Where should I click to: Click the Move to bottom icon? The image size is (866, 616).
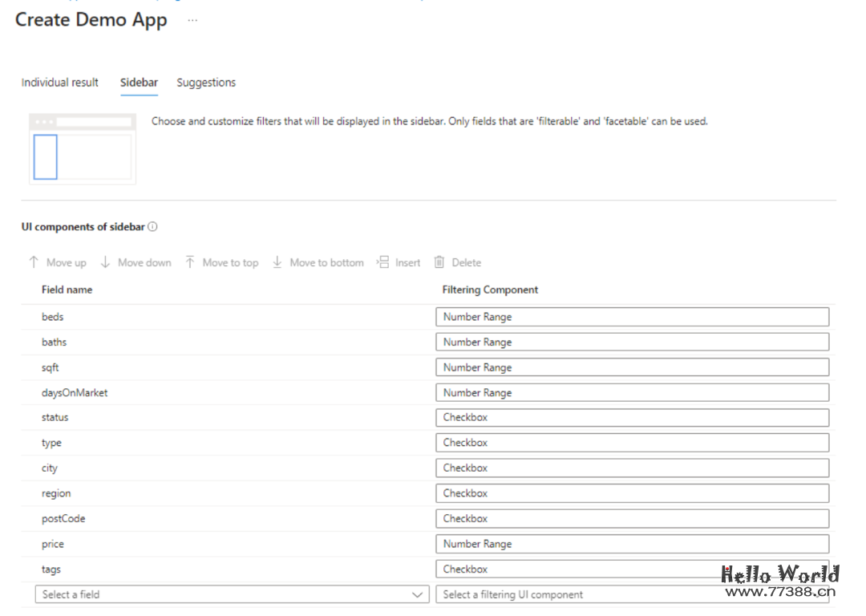pyautogui.click(x=277, y=262)
